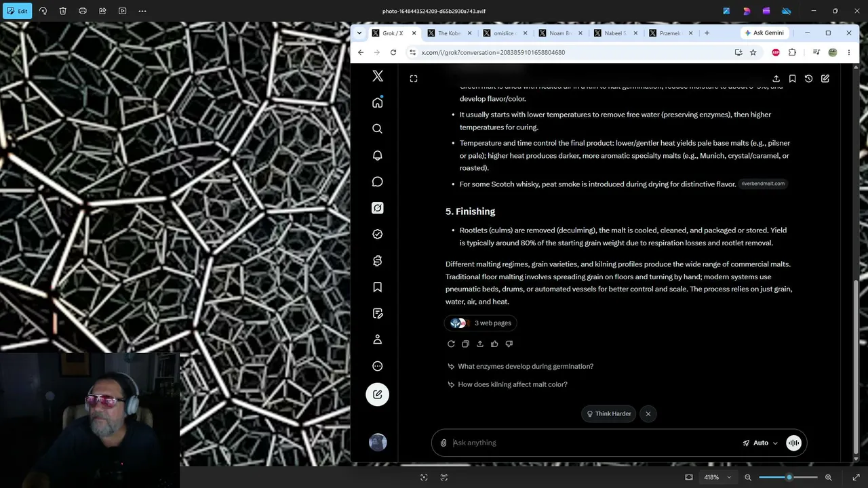Viewport: 868px width, 488px height.
Task: Open Verified badge icon in X sidebar
Action: pyautogui.click(x=378, y=235)
